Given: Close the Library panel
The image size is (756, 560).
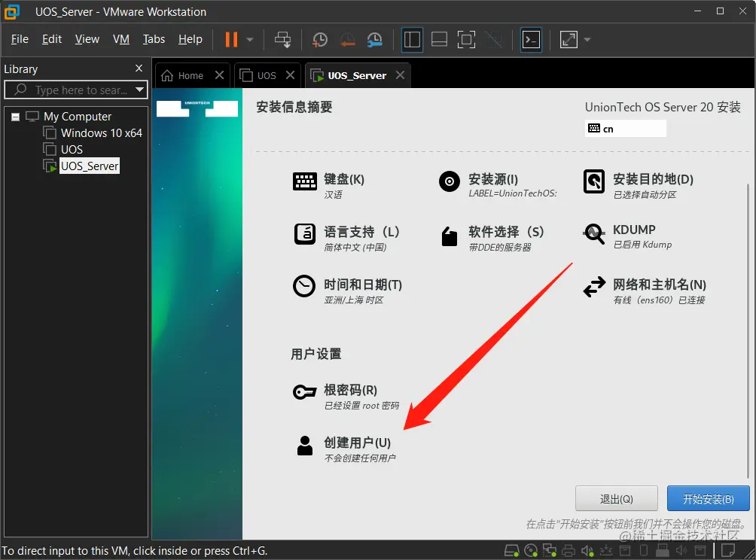Looking at the screenshot, I should pos(139,68).
